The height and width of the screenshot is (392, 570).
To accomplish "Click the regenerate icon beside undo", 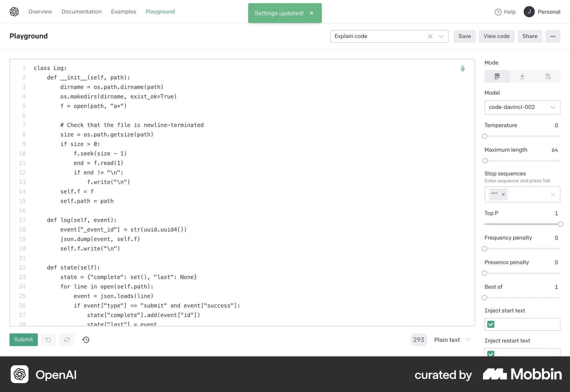I will click(67, 339).
